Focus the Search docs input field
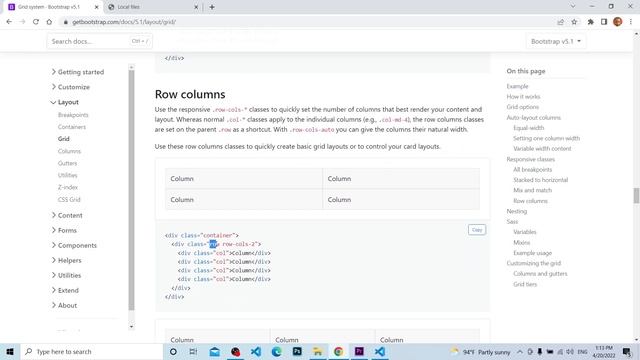Viewport: 640px width, 360px height. (100, 41)
